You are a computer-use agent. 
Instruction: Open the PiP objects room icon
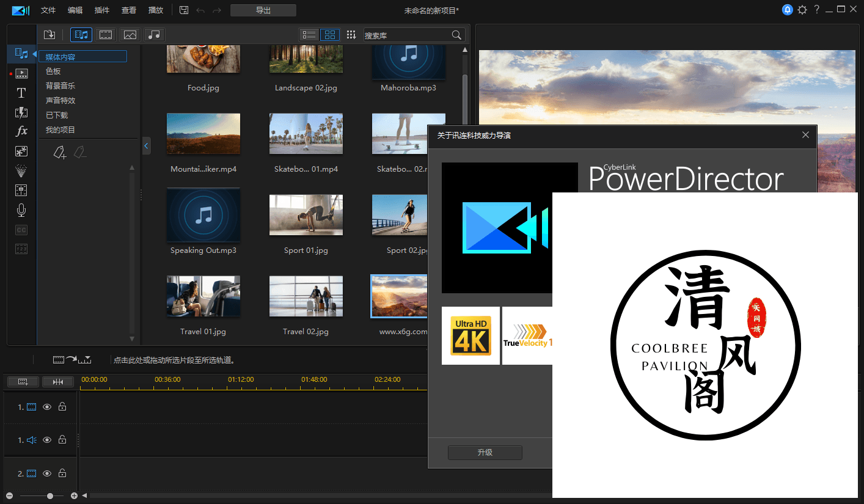tap(21, 151)
